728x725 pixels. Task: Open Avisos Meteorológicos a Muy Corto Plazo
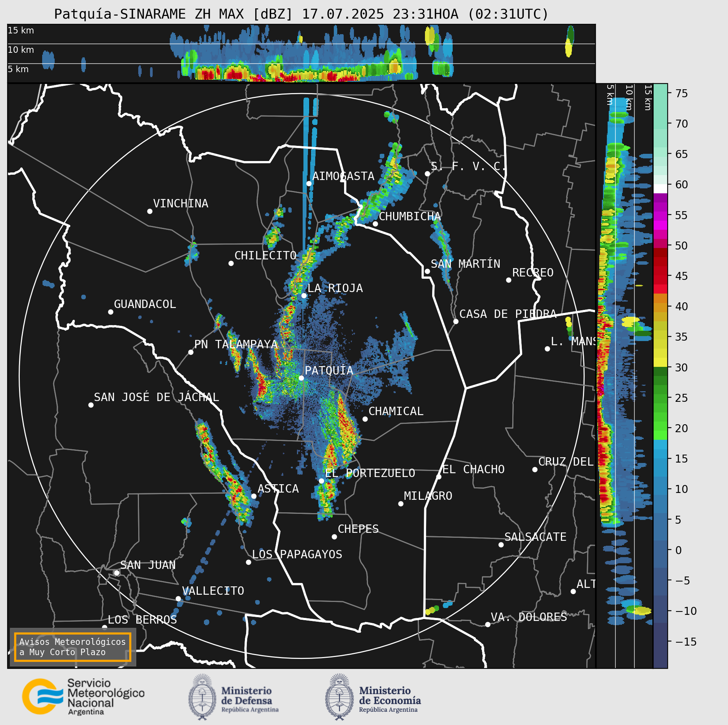click(x=73, y=647)
